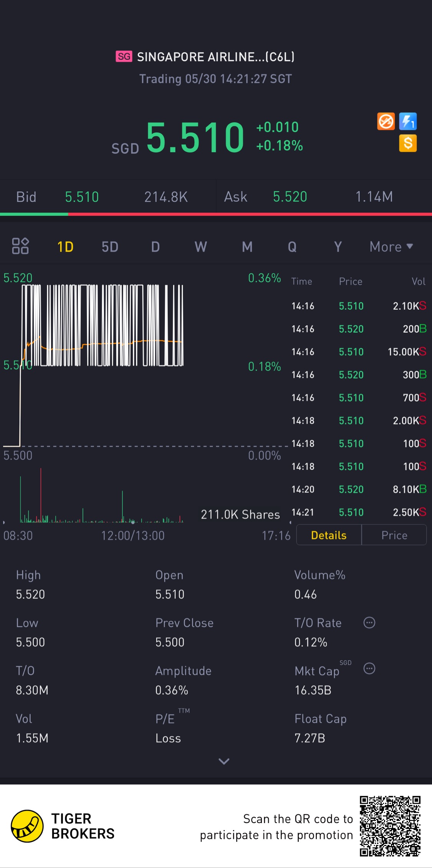Image resolution: width=432 pixels, height=868 pixels.
Task: Tap the Mkt Cap value 16.35B
Action: pos(313,690)
